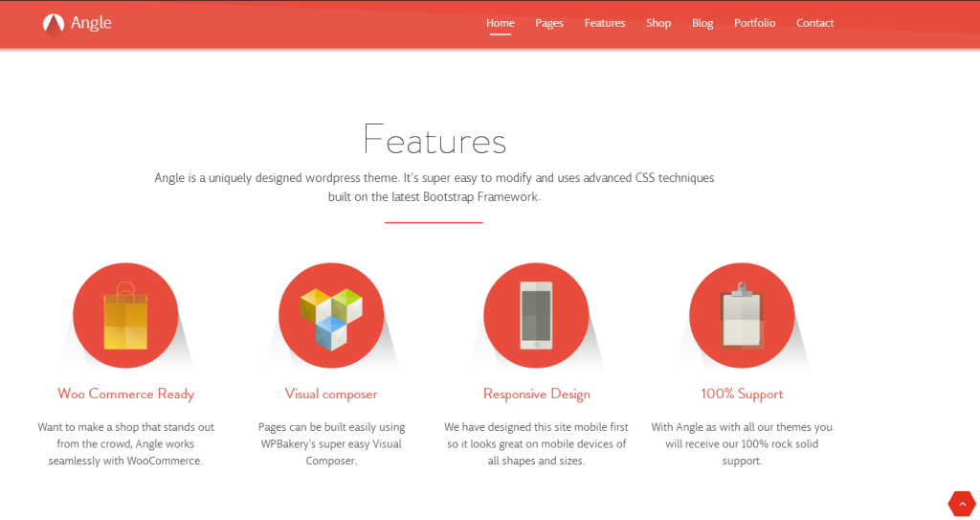Screen dimensions: 980x520
Task: Click the smartphone Responsive Design icon
Action: click(536, 315)
